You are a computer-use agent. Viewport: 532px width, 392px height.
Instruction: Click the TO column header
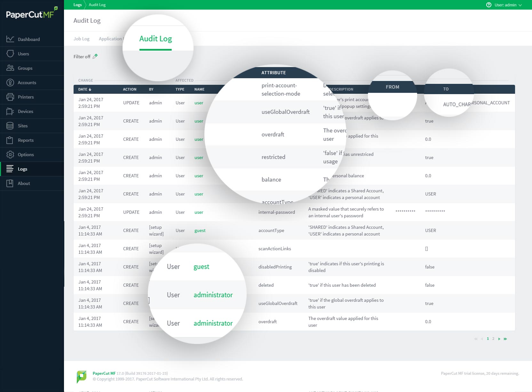pos(446,89)
